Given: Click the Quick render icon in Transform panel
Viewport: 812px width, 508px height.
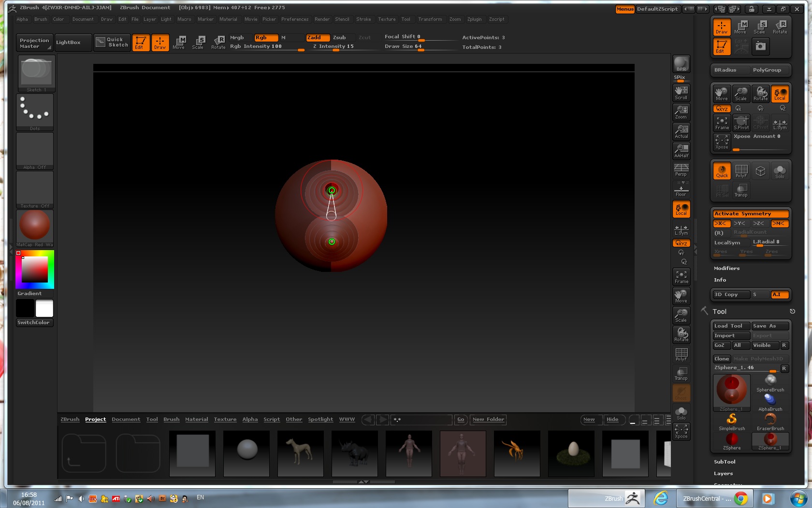Looking at the screenshot, I should (722, 171).
